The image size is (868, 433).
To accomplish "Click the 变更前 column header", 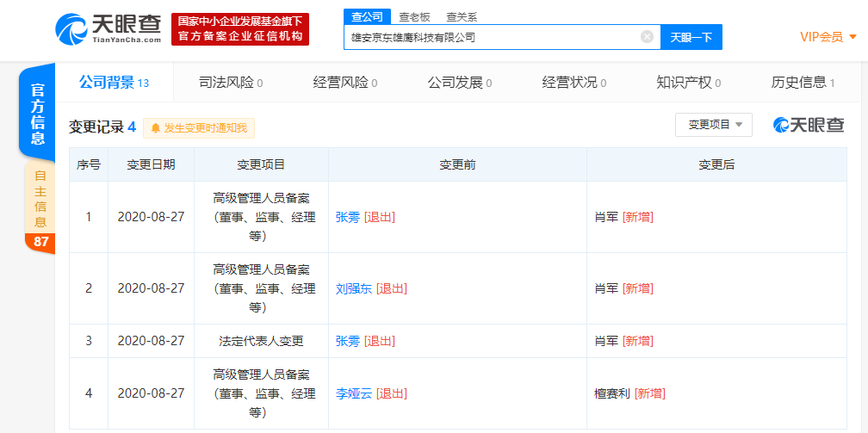I will click(x=458, y=164).
